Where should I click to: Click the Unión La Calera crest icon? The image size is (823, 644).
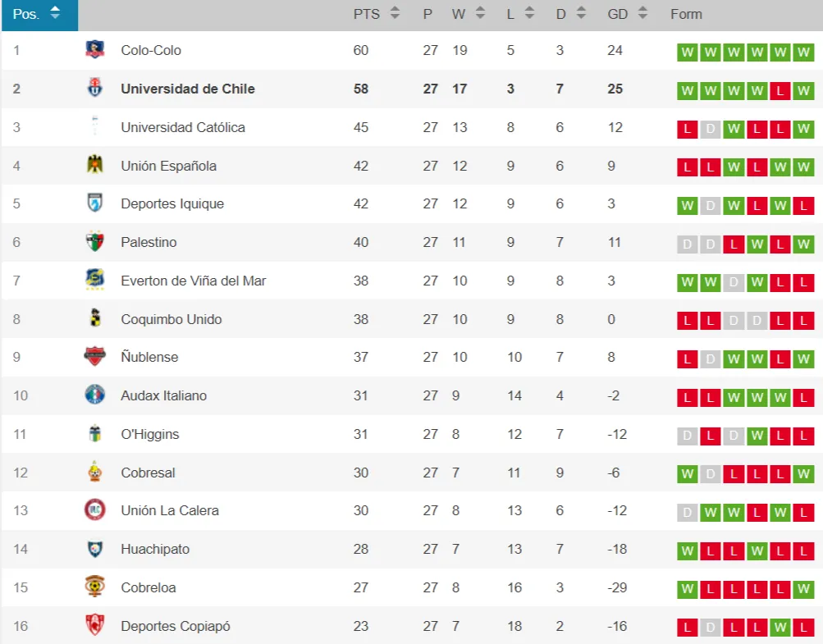pos(95,510)
